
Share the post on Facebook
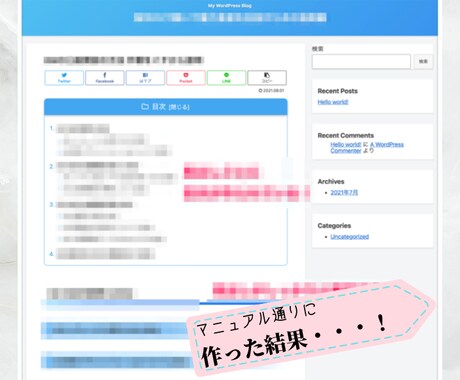[105, 78]
